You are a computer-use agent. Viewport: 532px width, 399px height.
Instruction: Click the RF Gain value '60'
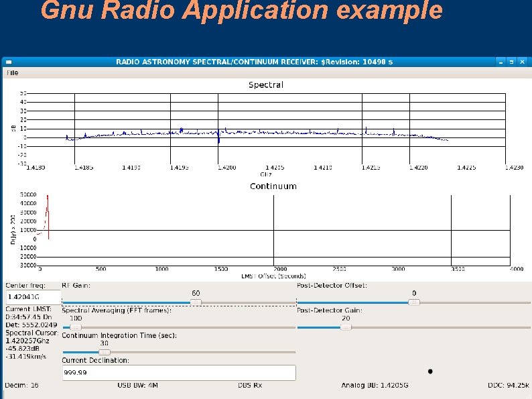point(196,293)
